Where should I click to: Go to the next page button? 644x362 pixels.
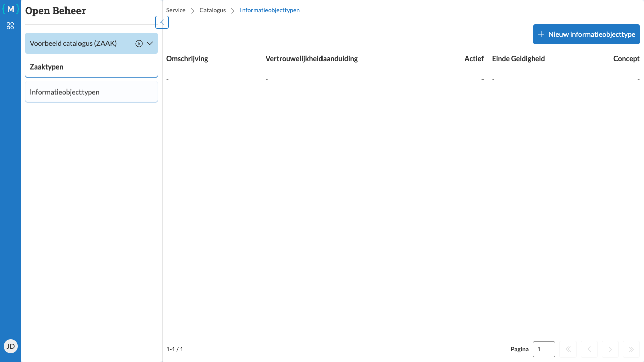(610, 349)
